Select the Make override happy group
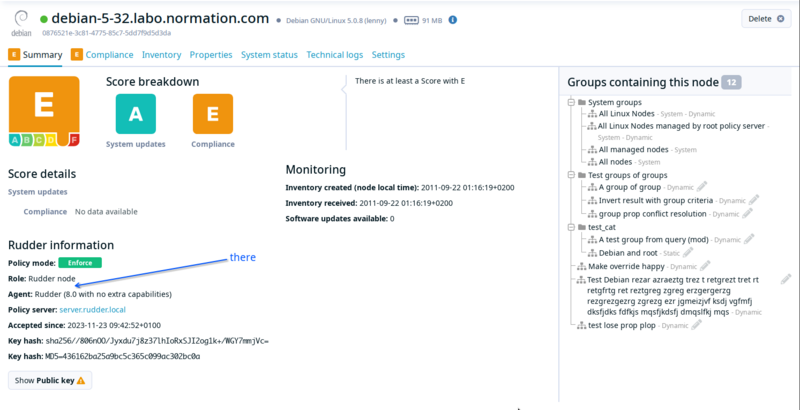This screenshot has height=410, width=800. (x=626, y=266)
